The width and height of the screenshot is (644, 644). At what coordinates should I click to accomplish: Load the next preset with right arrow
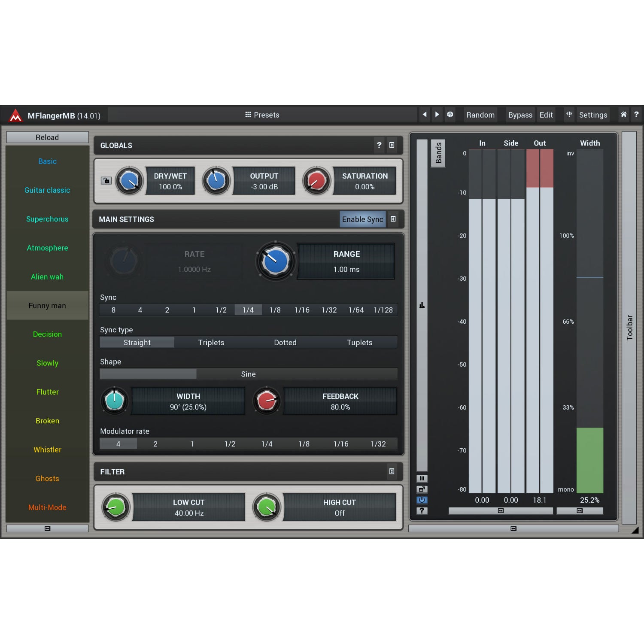coord(437,115)
